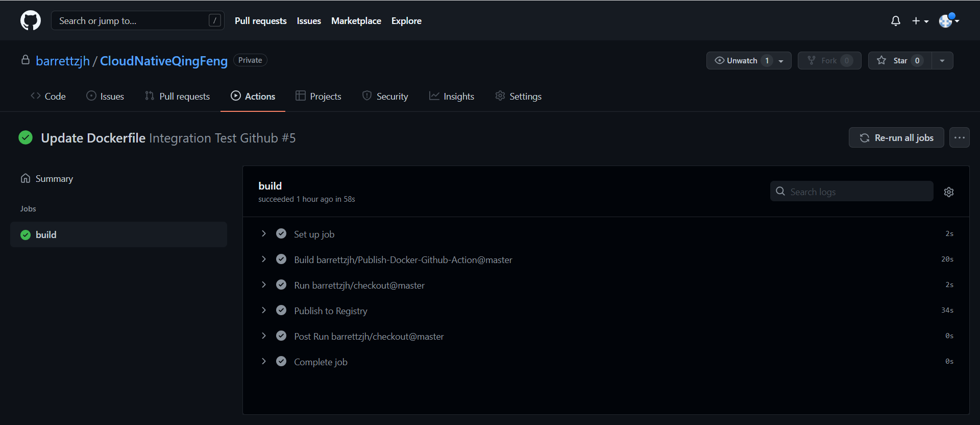Open the Unwatch notifications dropdown
Viewport: 980px width, 425px height.
pos(781,61)
